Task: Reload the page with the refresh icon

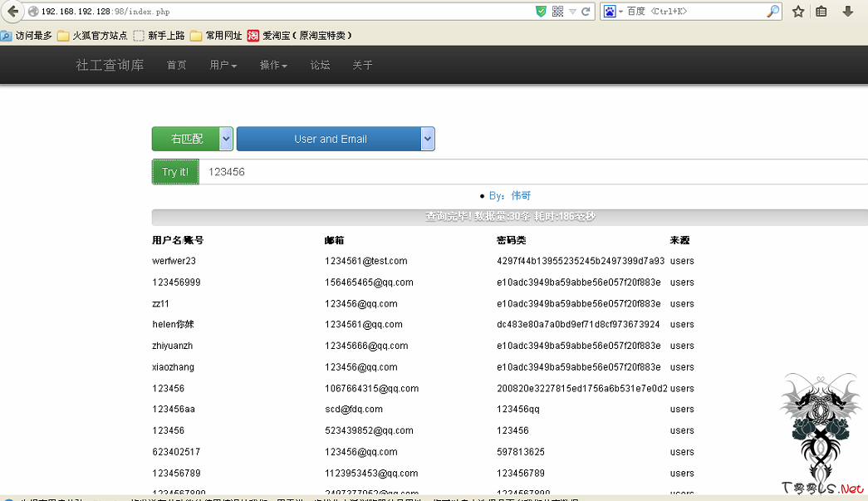Action: (586, 12)
